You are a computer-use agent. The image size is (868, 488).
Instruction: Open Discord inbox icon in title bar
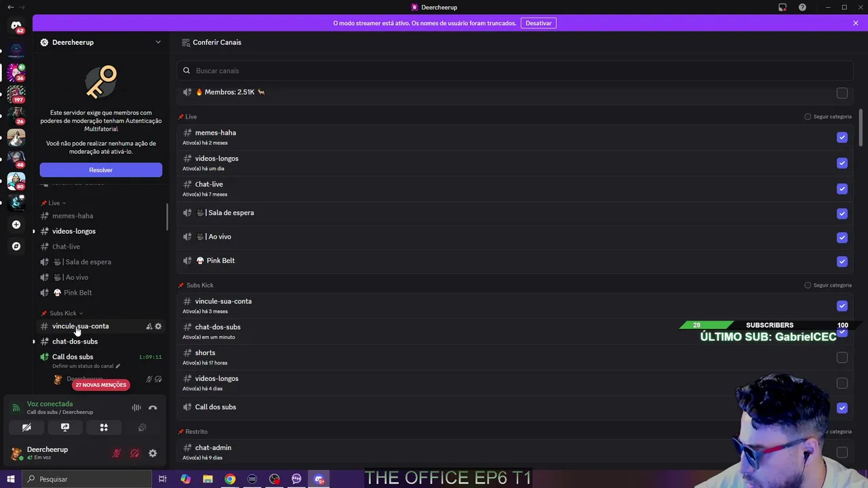coord(783,7)
